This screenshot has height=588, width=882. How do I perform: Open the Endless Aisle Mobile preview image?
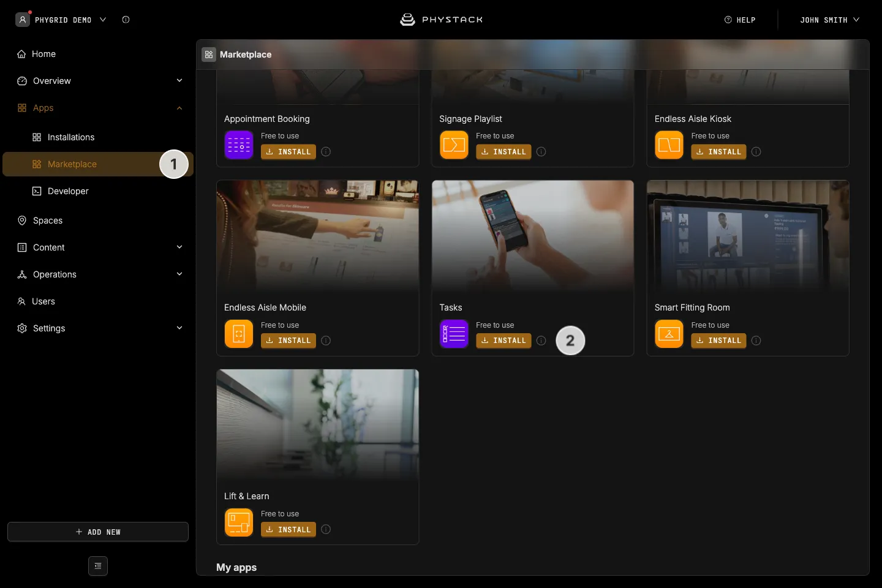[318, 236]
